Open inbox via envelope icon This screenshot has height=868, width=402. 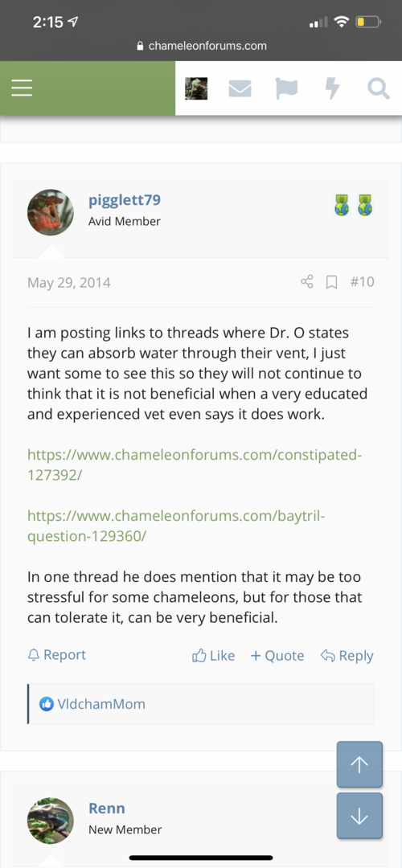pyautogui.click(x=240, y=88)
